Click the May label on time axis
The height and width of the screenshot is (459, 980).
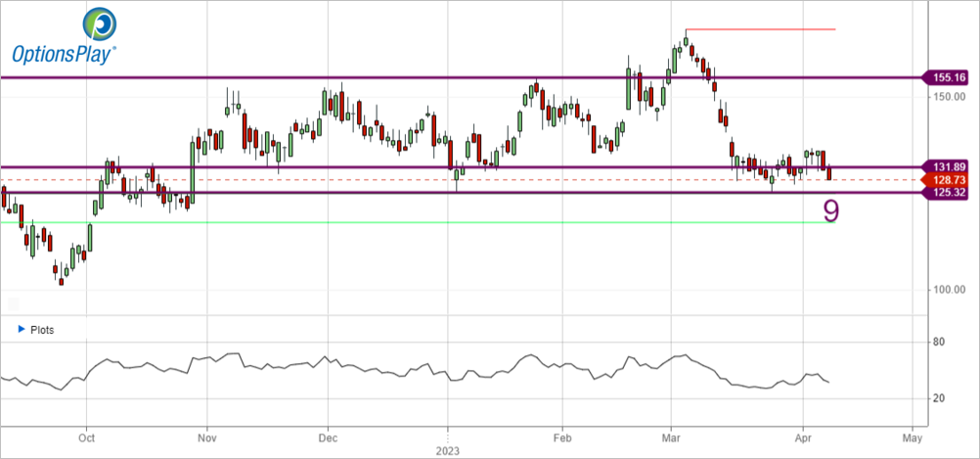coord(913,438)
